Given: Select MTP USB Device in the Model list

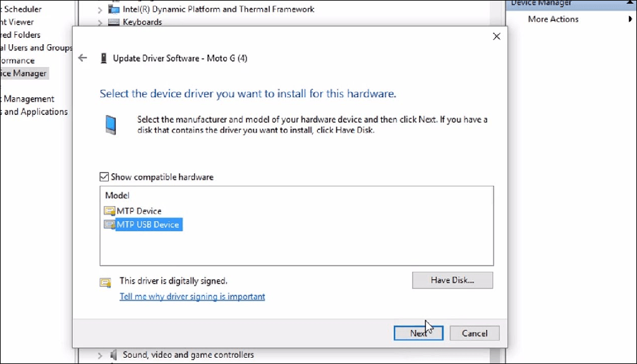Looking at the screenshot, I should click(x=148, y=225).
